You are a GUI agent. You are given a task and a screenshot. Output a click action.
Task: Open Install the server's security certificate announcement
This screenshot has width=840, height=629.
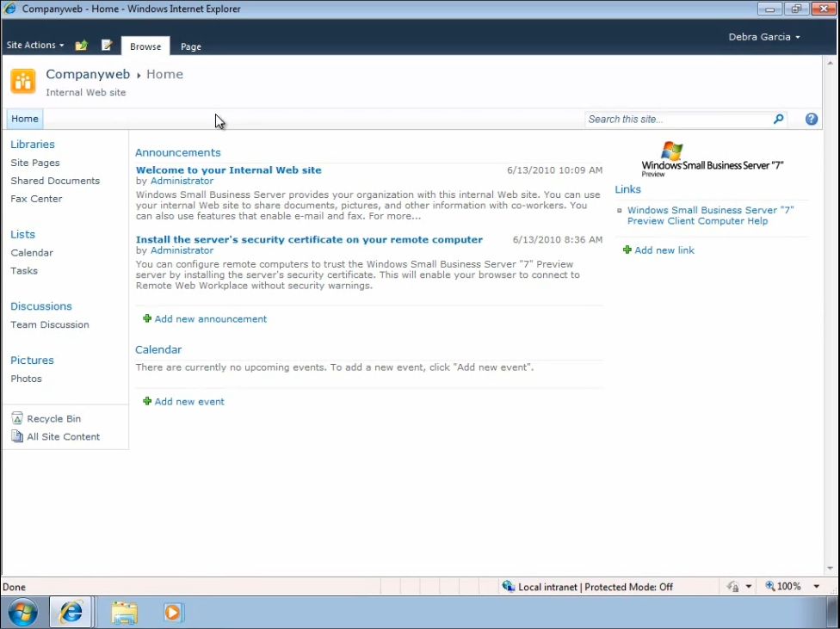pos(309,239)
